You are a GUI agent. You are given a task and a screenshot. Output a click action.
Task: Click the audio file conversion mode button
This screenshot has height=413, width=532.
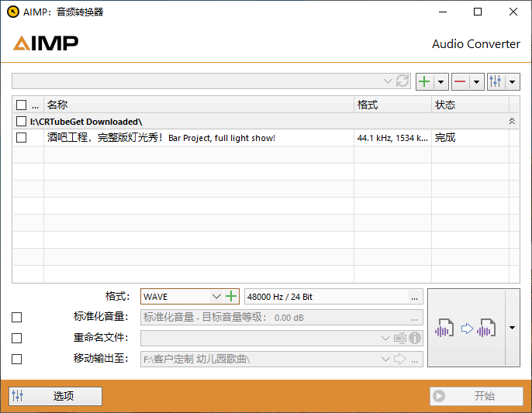(x=467, y=328)
